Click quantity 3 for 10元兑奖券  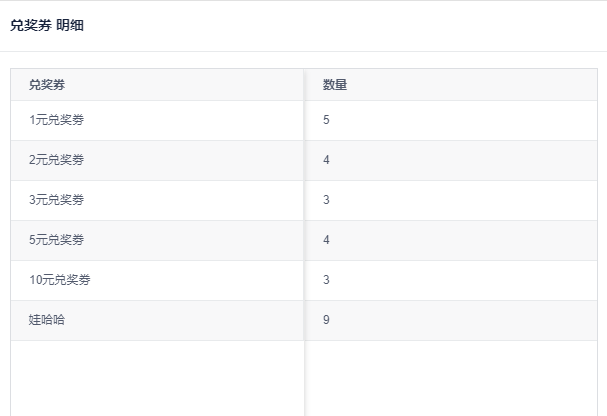coord(326,280)
